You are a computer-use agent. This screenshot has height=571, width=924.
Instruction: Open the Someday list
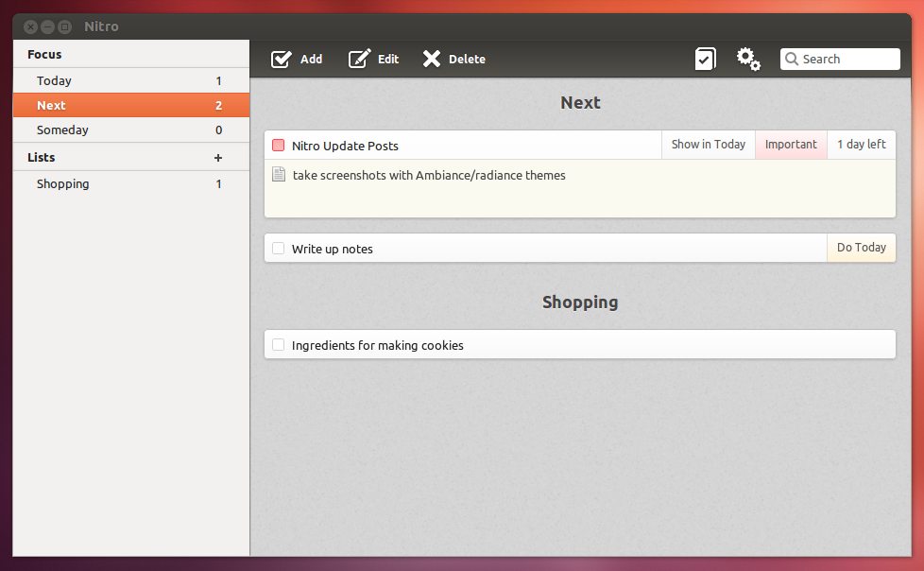131,130
